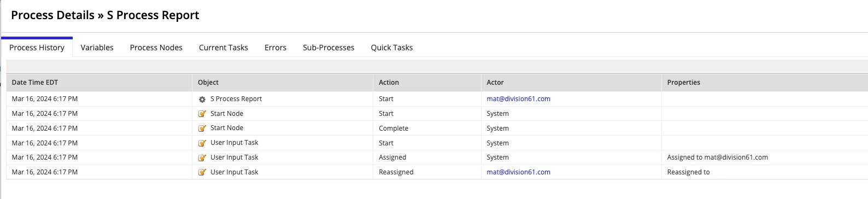The width and height of the screenshot is (868, 199).
Task: Click 'System' actor in the Complete row
Action: 497,128
